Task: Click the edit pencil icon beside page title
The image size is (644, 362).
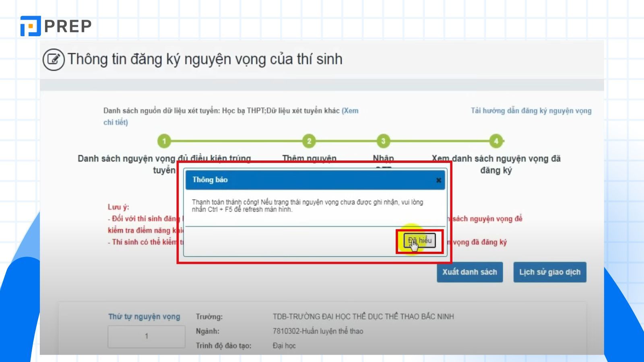Action: 54,60
